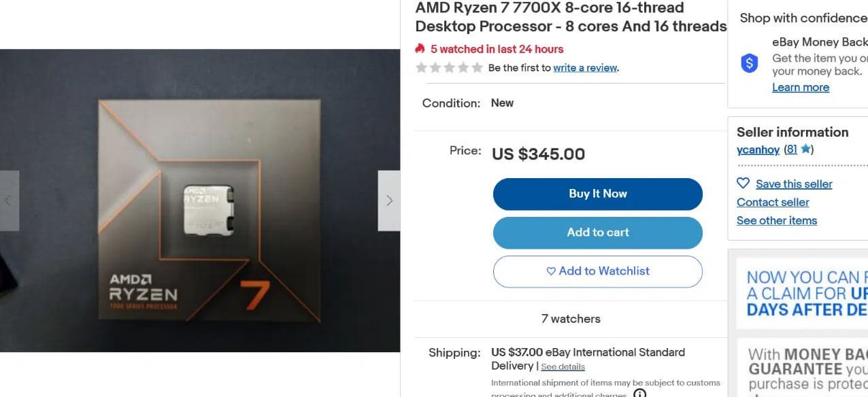Open Learn more about Money Back
Image resolution: width=868 pixels, height=397 pixels.
pos(800,88)
